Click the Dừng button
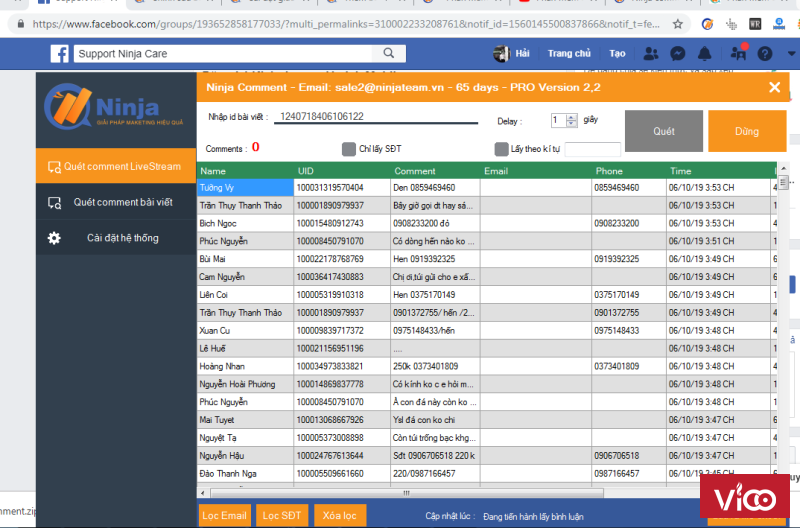This screenshot has height=528, width=800. tap(747, 131)
